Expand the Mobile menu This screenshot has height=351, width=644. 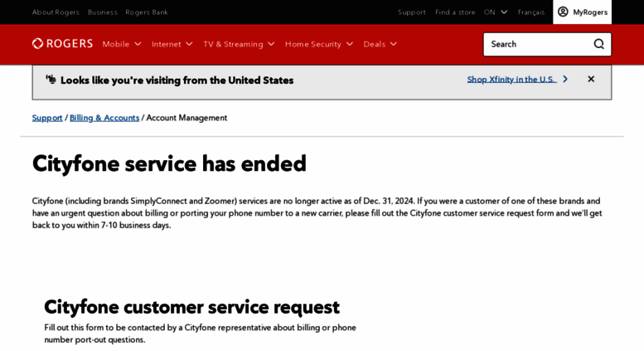pyautogui.click(x=122, y=44)
